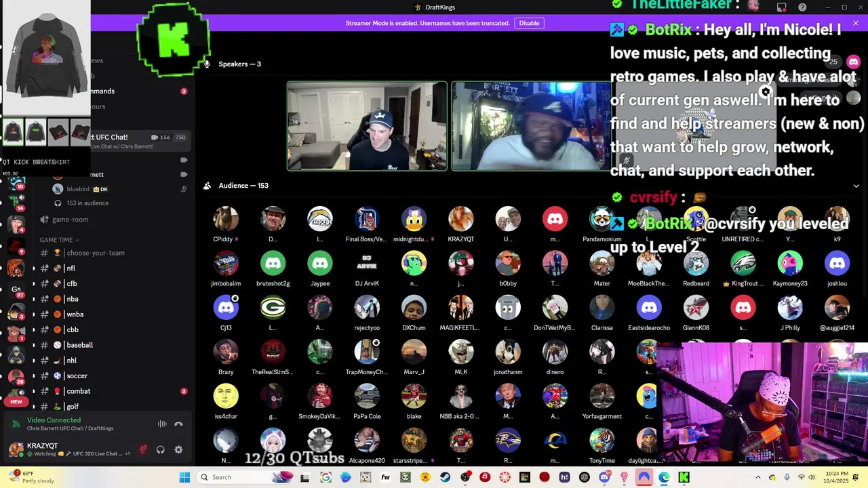The width and height of the screenshot is (868, 488).
Task: Open DJ ArviK's audience avatar
Action: pos(367,263)
